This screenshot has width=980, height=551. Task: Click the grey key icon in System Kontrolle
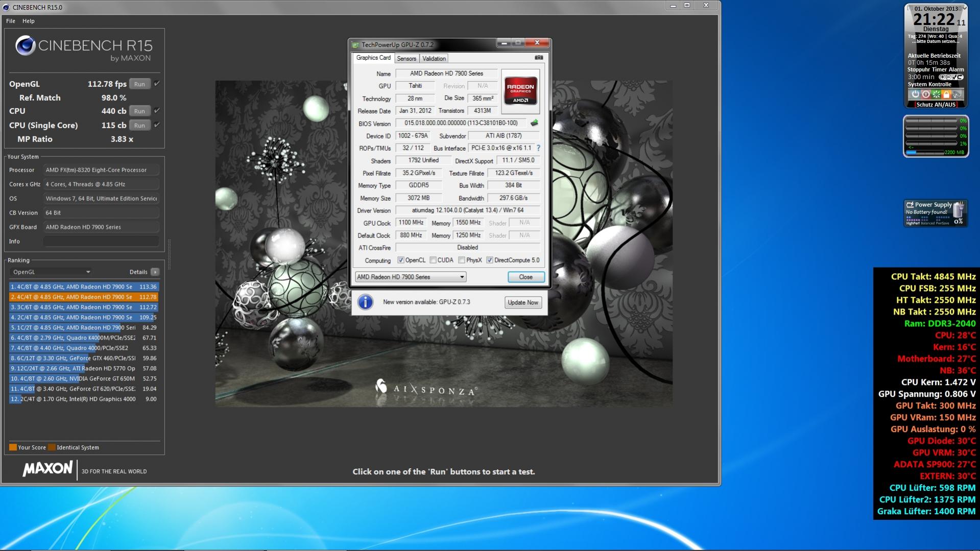[x=957, y=94]
